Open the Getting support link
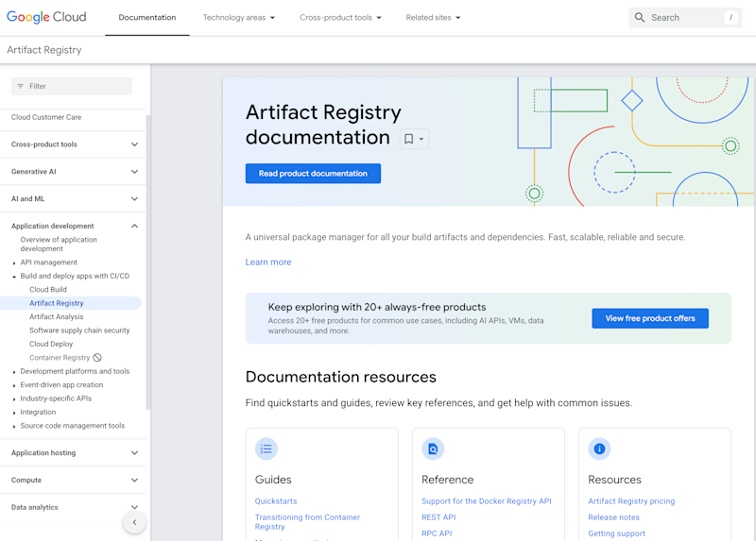Image resolution: width=756 pixels, height=541 pixels. (x=617, y=533)
